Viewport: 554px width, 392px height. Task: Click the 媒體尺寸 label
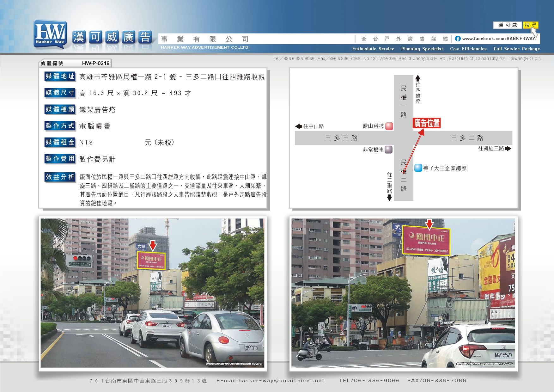point(60,93)
